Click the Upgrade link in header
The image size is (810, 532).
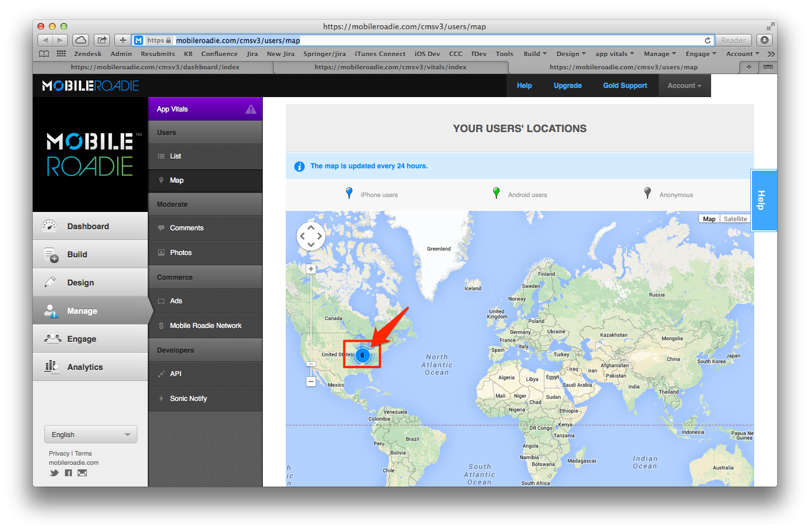click(x=567, y=86)
